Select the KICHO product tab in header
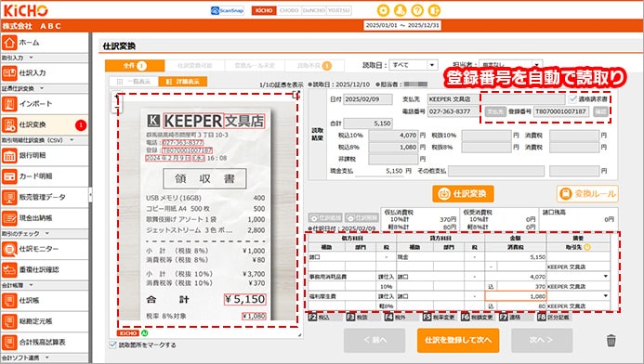The image size is (644, 364). click(264, 10)
